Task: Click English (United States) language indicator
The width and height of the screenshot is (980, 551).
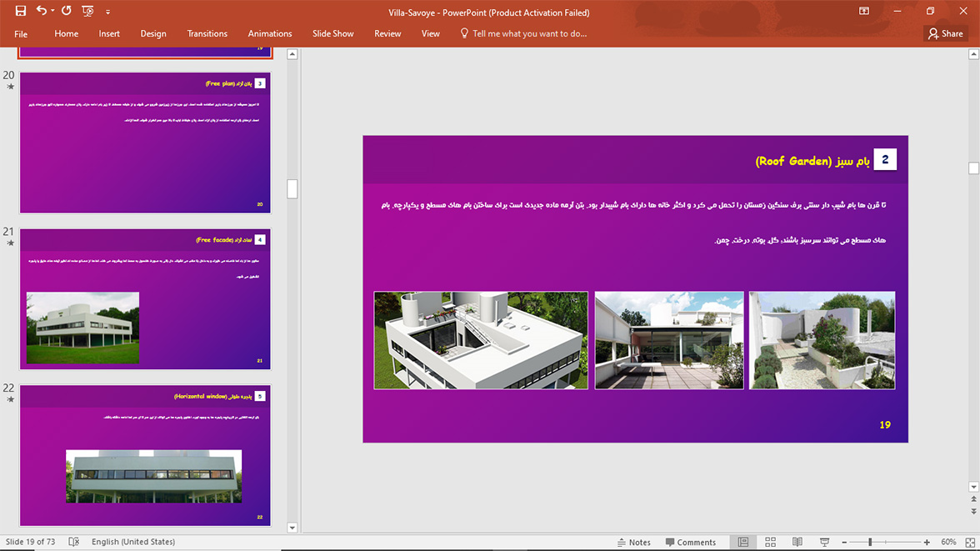Action: click(x=133, y=542)
